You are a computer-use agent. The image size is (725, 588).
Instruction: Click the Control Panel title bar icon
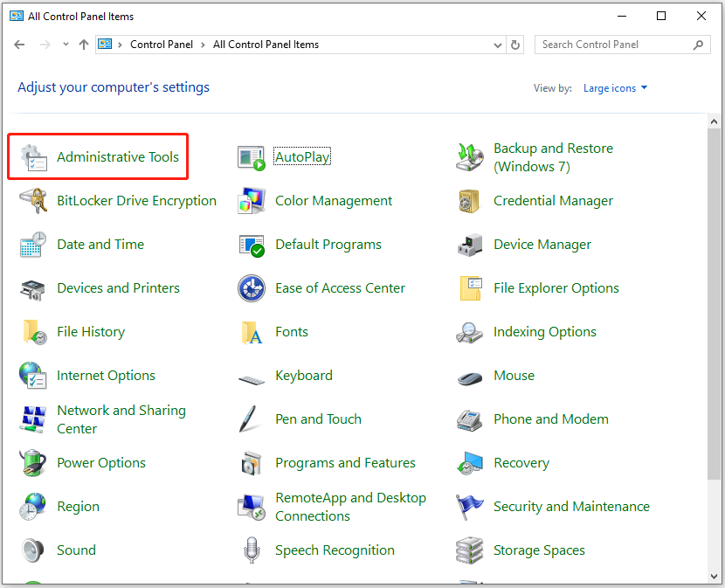(17, 17)
